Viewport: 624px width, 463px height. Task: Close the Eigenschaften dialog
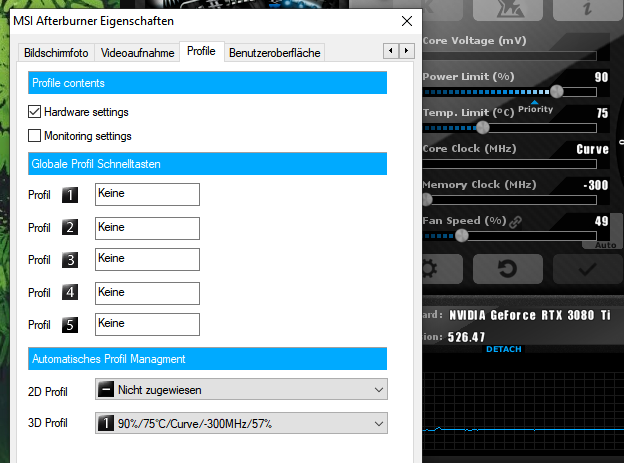point(407,21)
